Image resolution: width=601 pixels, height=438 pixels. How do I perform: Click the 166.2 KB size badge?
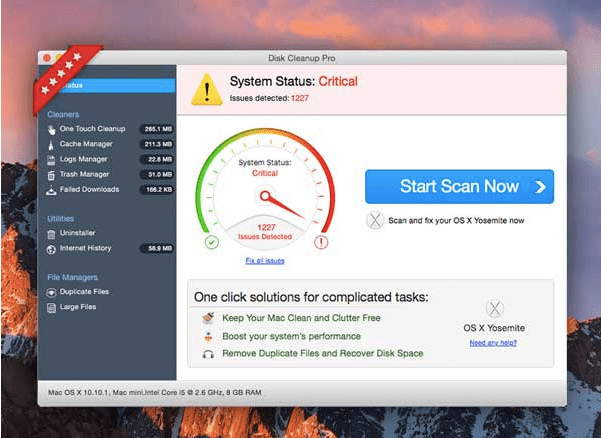[x=158, y=190]
